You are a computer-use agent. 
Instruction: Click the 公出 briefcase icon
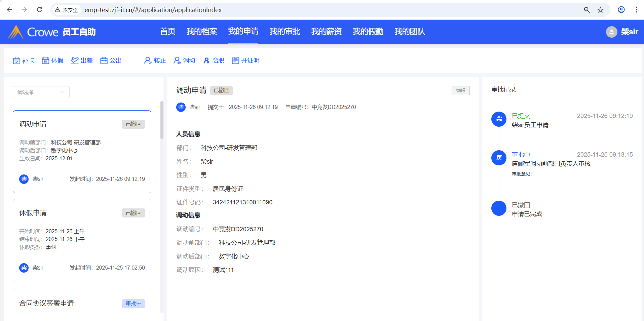(104, 61)
